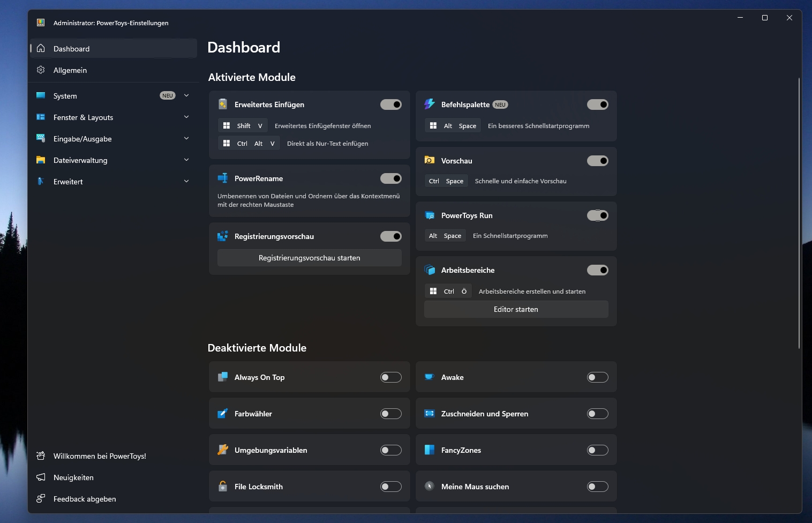Switch on Zuschneiden und Sperren
The image size is (812, 523).
(x=598, y=414)
